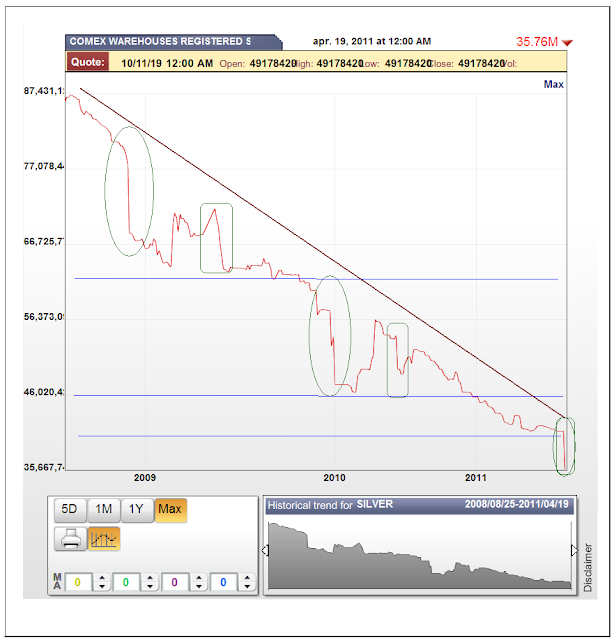Viewport: 614px width, 640px height.
Task: Toggle the chart style bar icon
Action: pos(104,539)
